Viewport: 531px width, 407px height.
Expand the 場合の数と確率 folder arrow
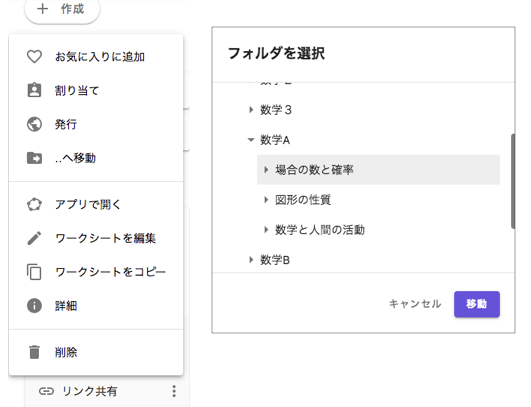coord(266,170)
